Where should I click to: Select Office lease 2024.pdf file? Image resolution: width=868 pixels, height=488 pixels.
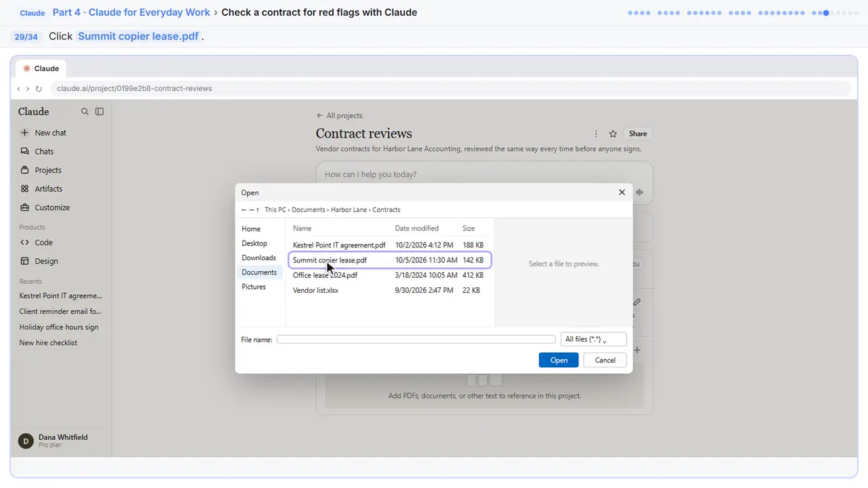390,275
